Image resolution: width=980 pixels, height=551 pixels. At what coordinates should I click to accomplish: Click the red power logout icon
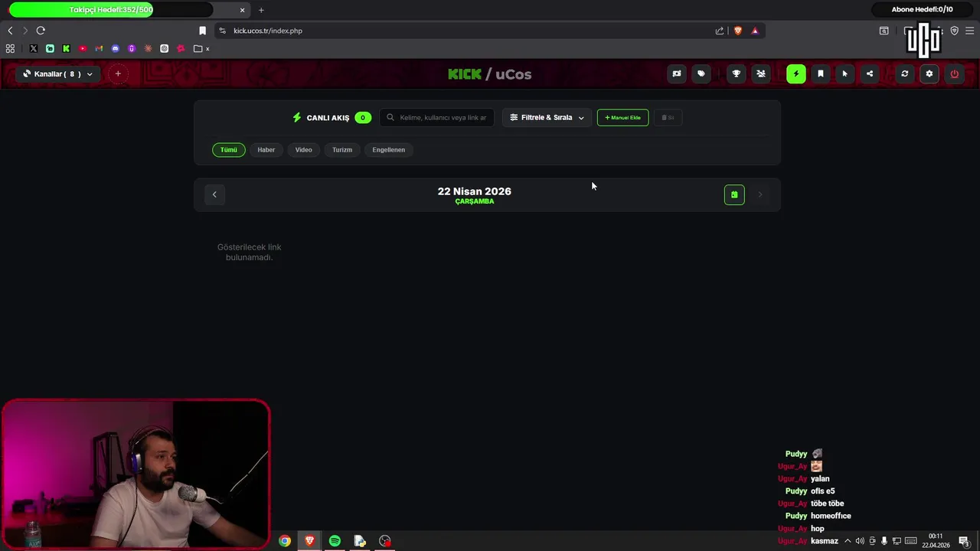955,74
